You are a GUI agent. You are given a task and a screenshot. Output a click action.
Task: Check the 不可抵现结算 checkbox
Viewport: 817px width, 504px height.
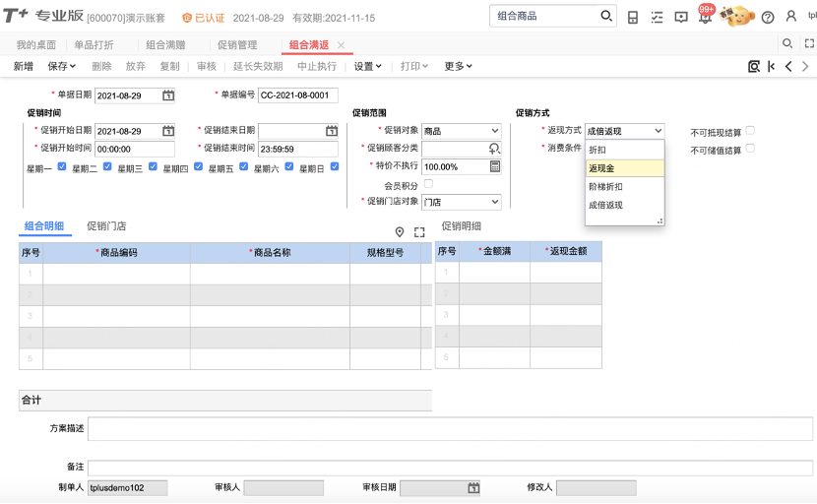point(750,130)
